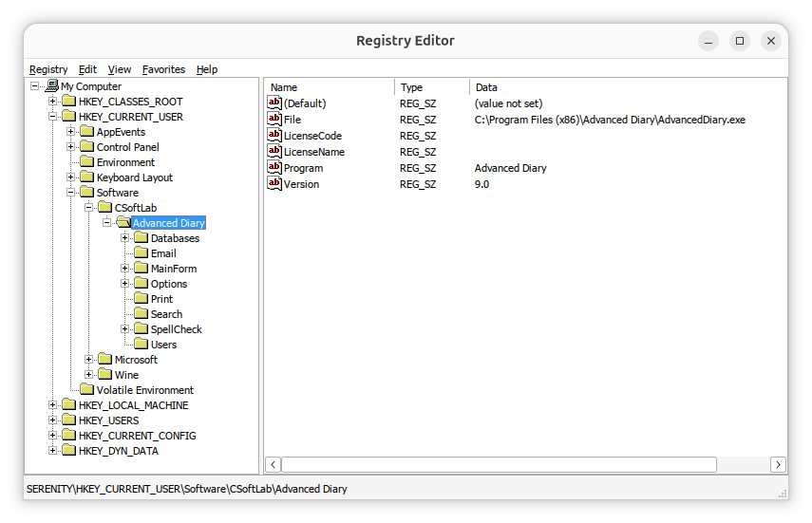
Task: Click the Keyboard Layout folder icon
Action: coord(87,177)
